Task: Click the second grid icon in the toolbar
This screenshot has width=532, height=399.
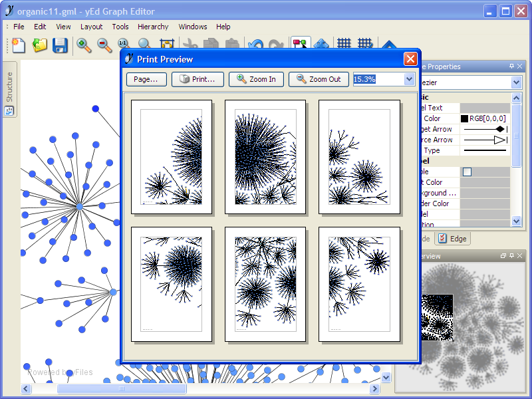Action: (365, 44)
